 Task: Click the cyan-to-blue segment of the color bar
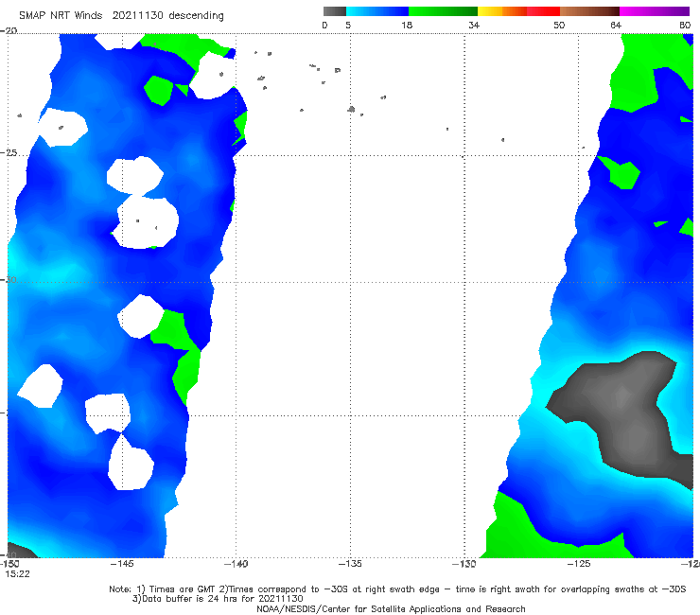pyautogui.click(x=377, y=11)
